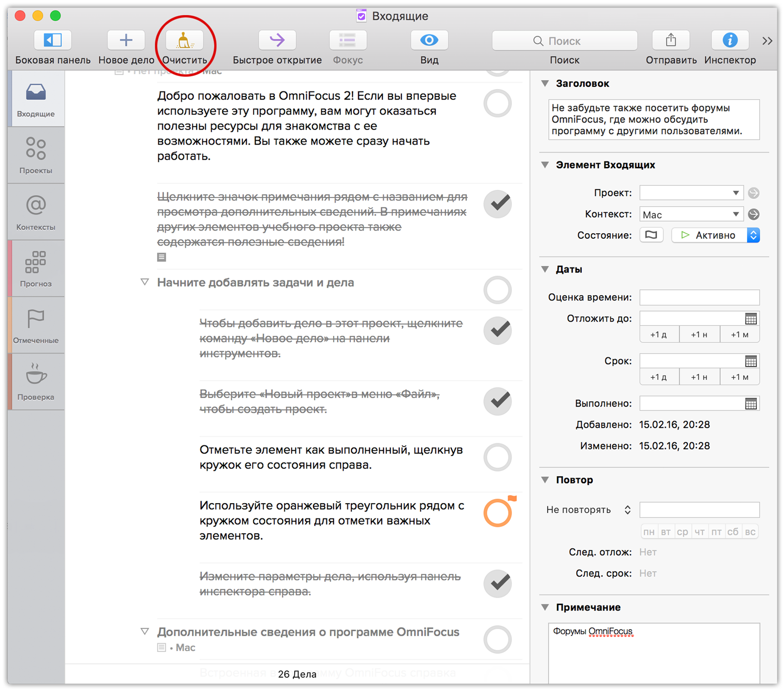This screenshot has width=784, height=691.
Task: Go to context arrow beside Контекст field
Action: (753, 215)
